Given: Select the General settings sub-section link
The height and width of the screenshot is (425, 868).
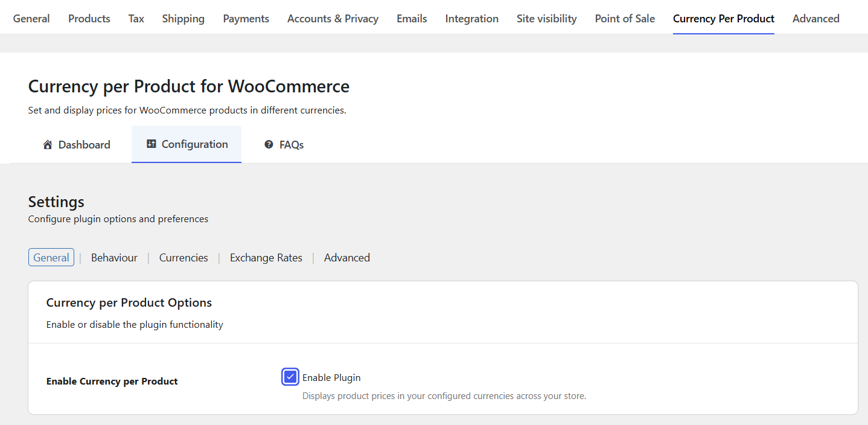Looking at the screenshot, I should click(x=51, y=257).
